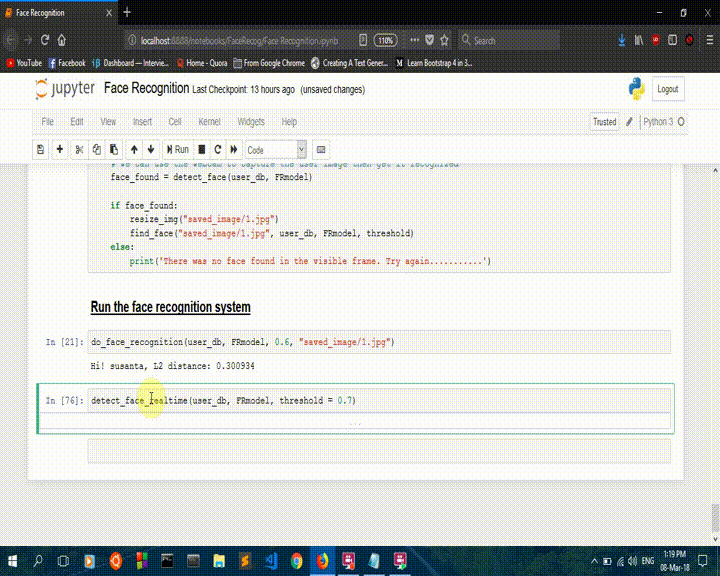Image resolution: width=720 pixels, height=576 pixels.
Task: Click the Python logo icon
Action: tap(636, 89)
